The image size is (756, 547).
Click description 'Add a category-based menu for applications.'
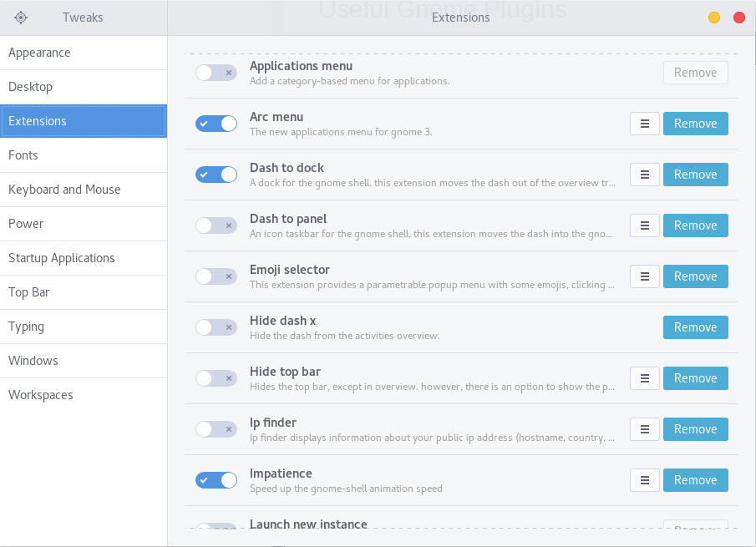(x=349, y=82)
